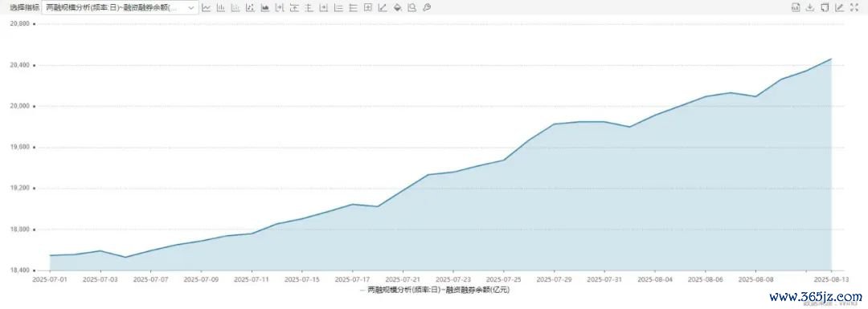The image size is (868, 309).
Task: Click the 2025-07-01 x-axis date
Action: pyautogui.click(x=51, y=279)
